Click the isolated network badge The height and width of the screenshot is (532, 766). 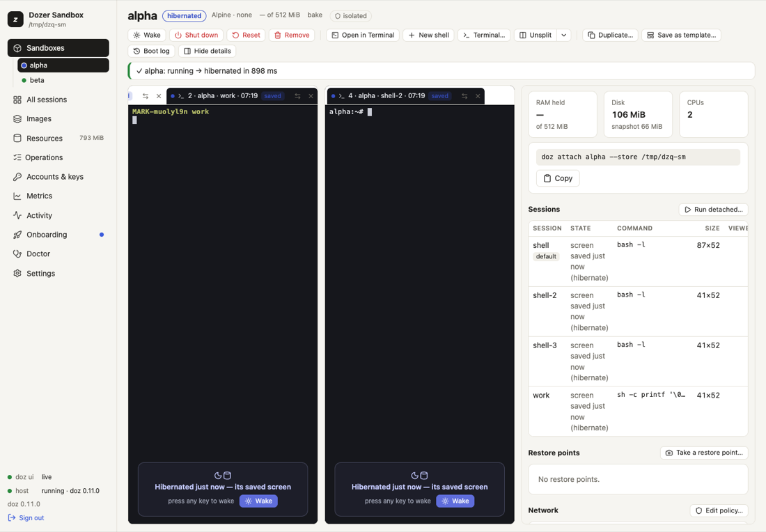[x=351, y=15]
